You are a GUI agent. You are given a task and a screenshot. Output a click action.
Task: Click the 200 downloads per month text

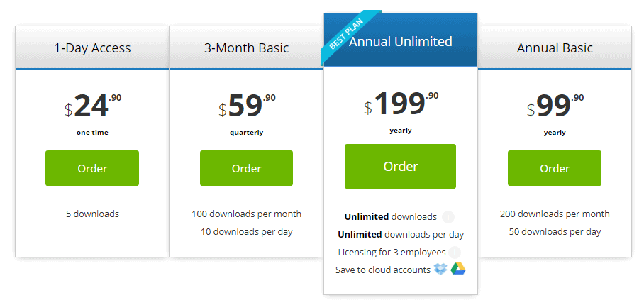point(555,214)
